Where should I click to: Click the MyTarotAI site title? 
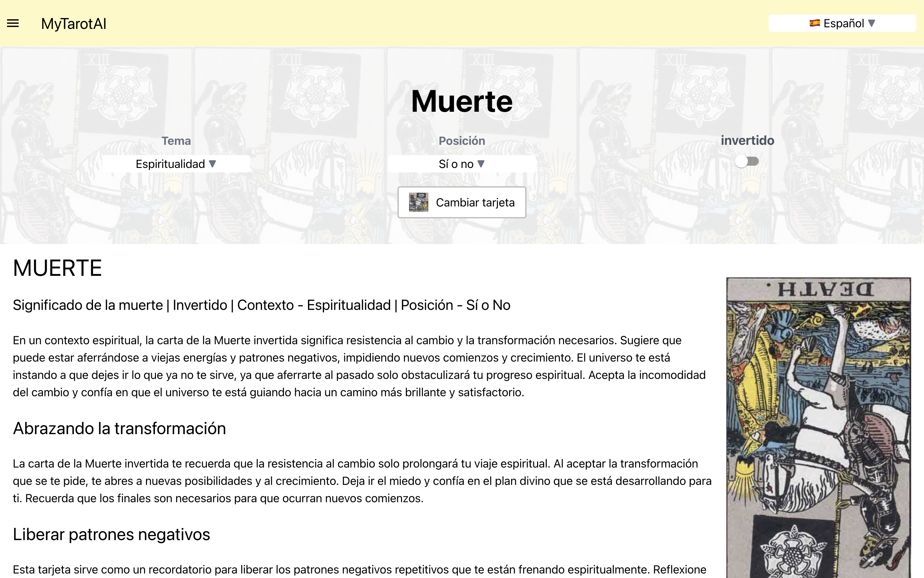(x=74, y=24)
